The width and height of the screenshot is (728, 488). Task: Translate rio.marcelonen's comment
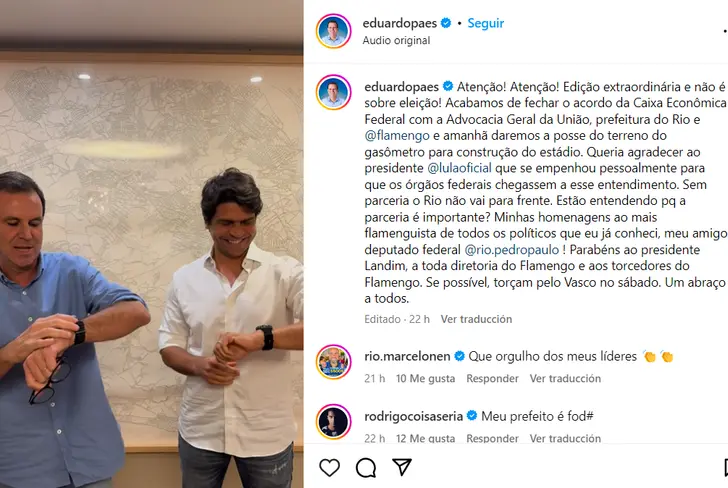(565, 378)
